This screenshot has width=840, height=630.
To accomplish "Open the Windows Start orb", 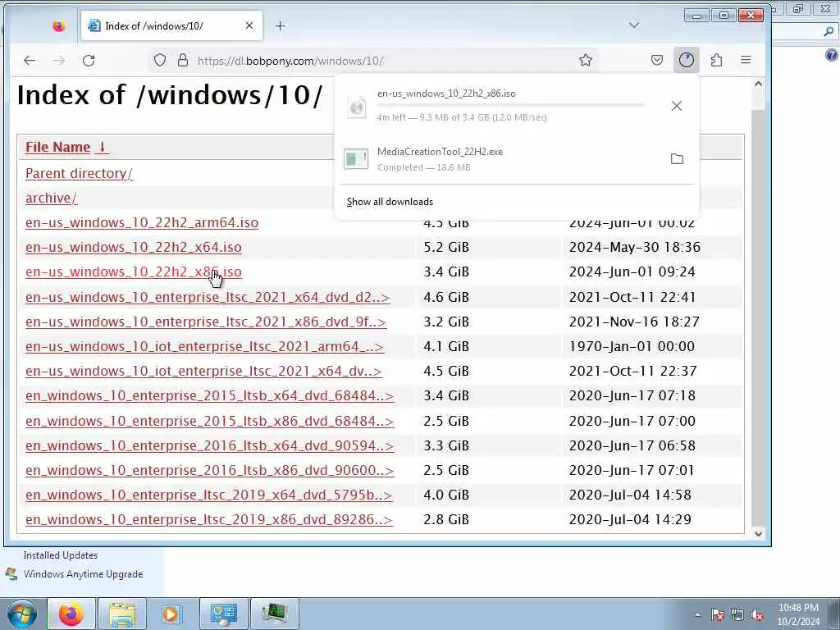I will (21, 614).
